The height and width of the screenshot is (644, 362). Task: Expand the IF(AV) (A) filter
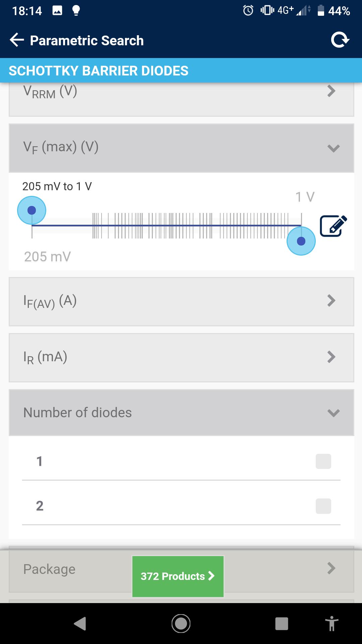pos(181,301)
